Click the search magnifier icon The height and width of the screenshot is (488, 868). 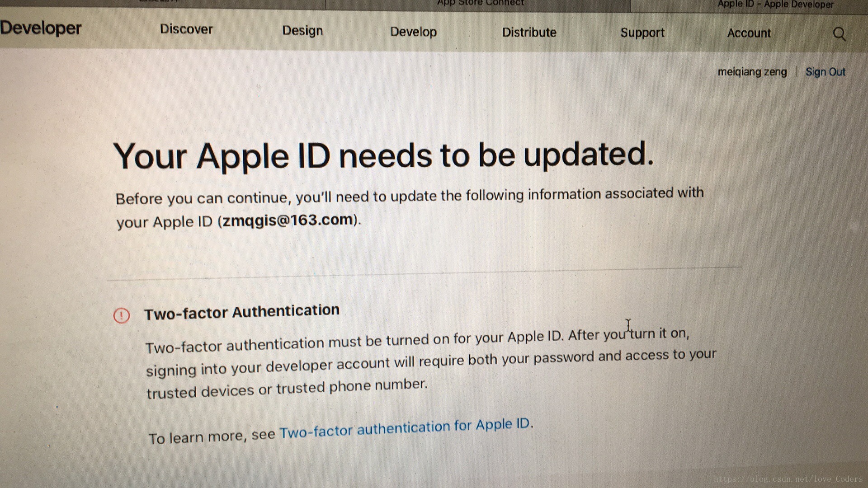click(x=839, y=34)
